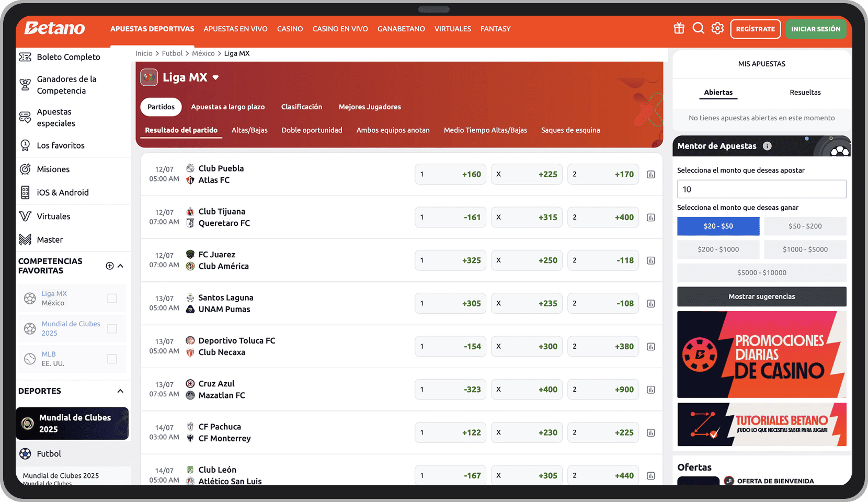
Task: Add a favorite competition with plus icon
Action: tap(110, 266)
